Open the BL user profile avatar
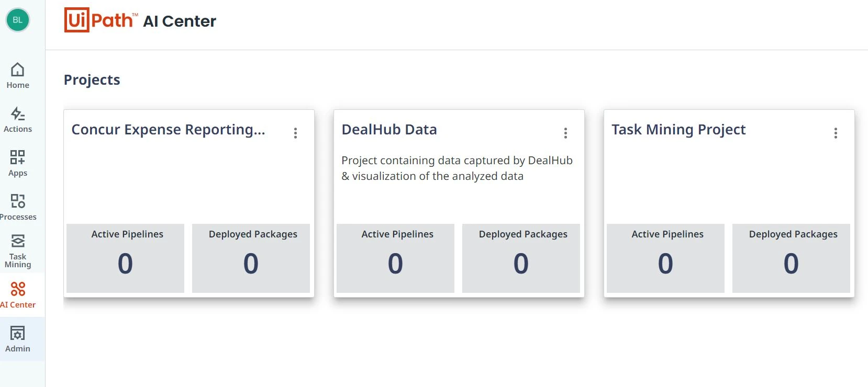 point(18,20)
